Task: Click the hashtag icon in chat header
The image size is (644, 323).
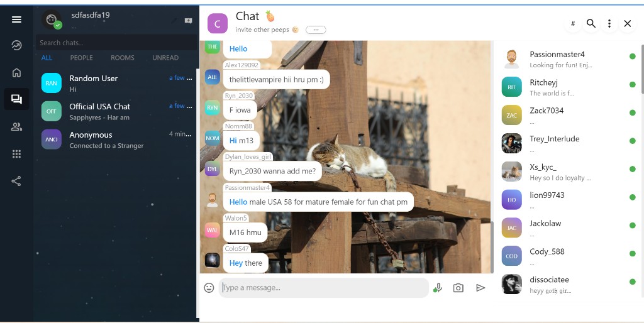Action: click(x=573, y=23)
